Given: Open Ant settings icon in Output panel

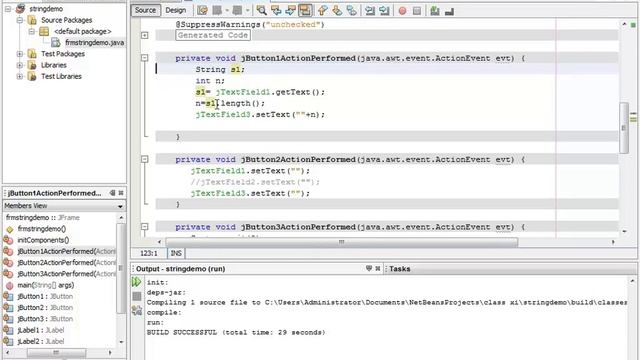Looking at the screenshot, I should (x=137, y=311).
